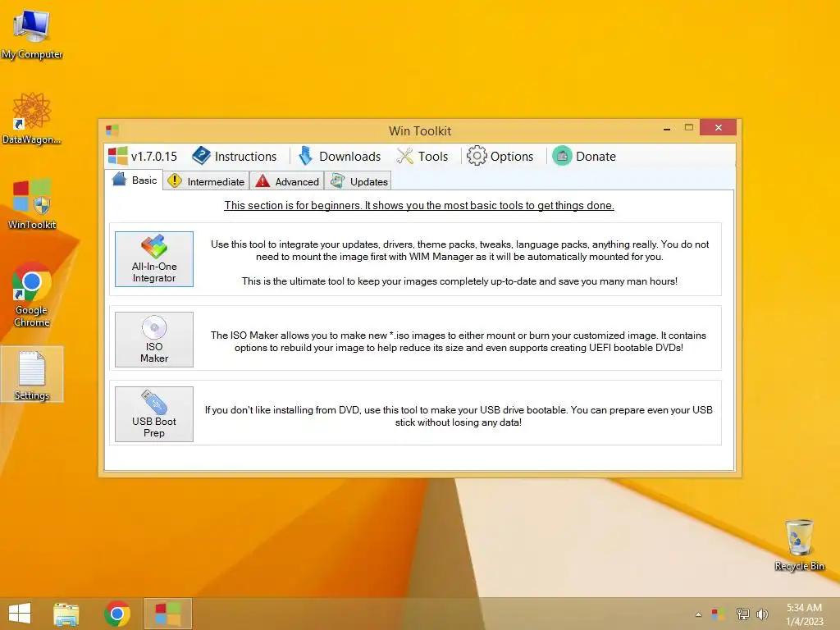The image size is (840, 630).
Task: Click the Donate toolbar item
Action: (584, 157)
